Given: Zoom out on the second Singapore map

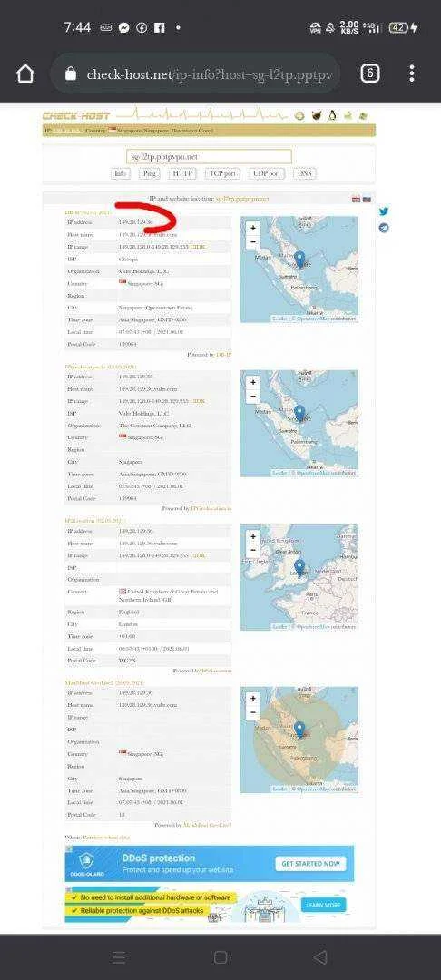Looking at the screenshot, I should tap(252, 396).
